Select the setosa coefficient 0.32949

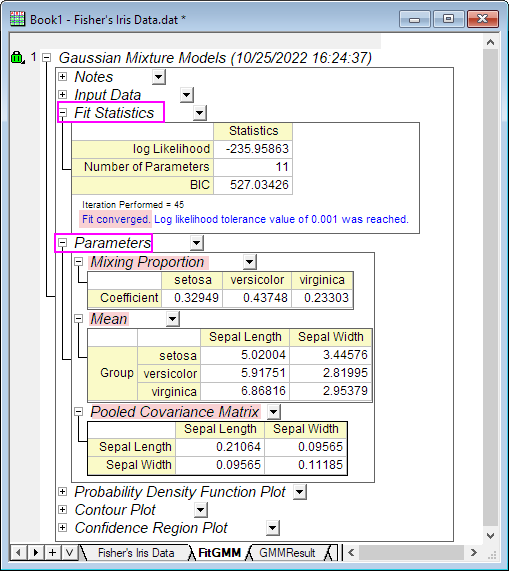click(x=192, y=298)
